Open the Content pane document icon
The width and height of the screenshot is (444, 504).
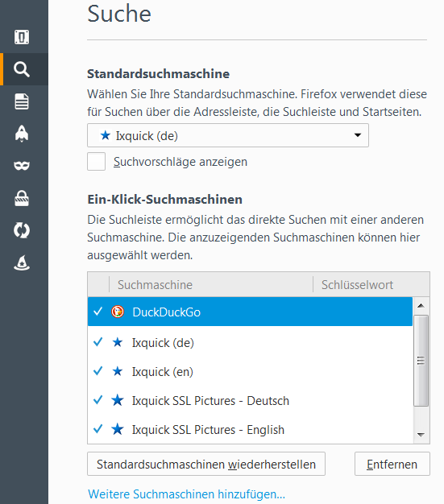pyautogui.click(x=22, y=101)
